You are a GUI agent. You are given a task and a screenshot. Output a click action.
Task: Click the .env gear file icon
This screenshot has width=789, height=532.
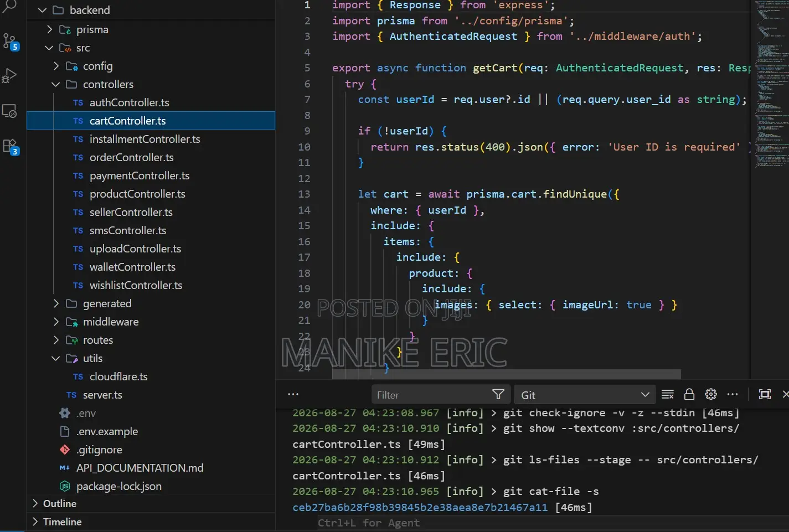tap(65, 413)
